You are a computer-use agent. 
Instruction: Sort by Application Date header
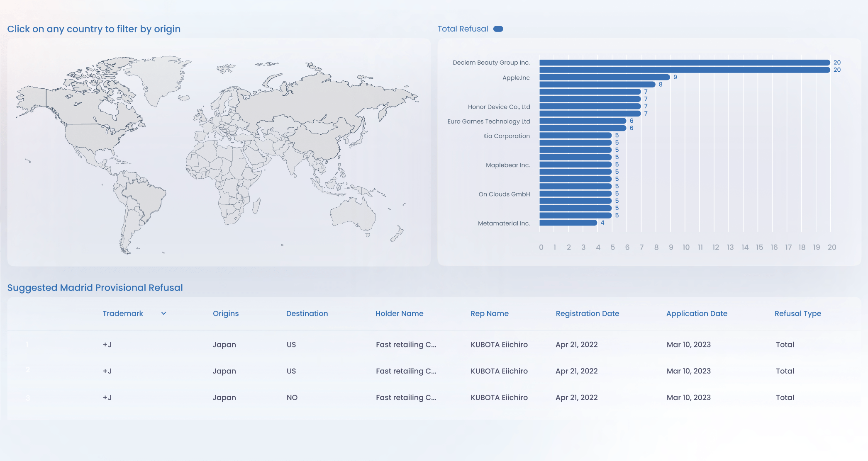(697, 313)
